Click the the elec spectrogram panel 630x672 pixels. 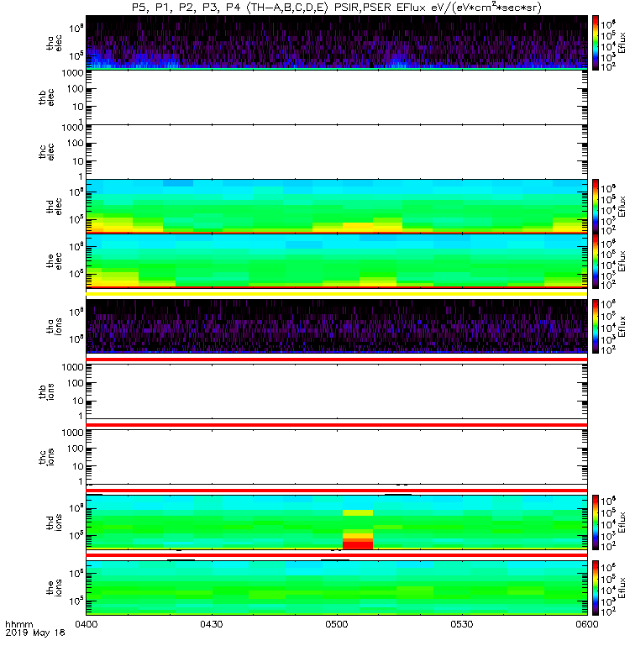(337, 260)
